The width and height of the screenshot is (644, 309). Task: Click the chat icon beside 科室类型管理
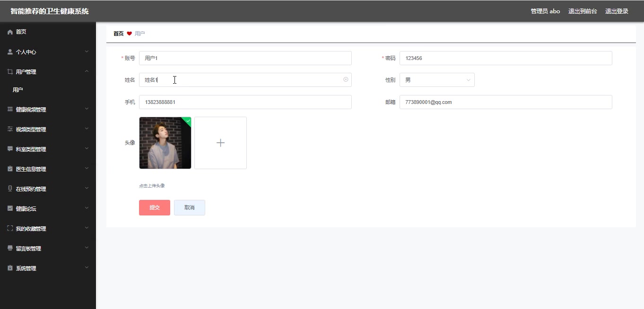point(10,149)
